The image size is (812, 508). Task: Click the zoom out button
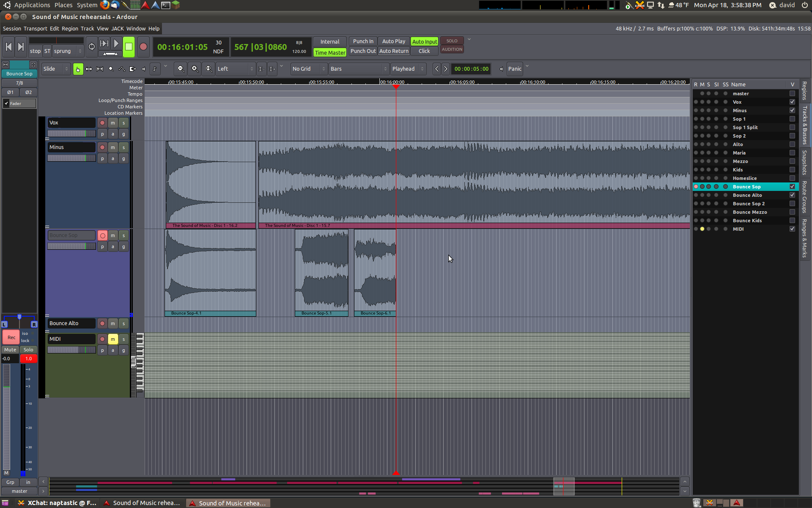(181, 69)
